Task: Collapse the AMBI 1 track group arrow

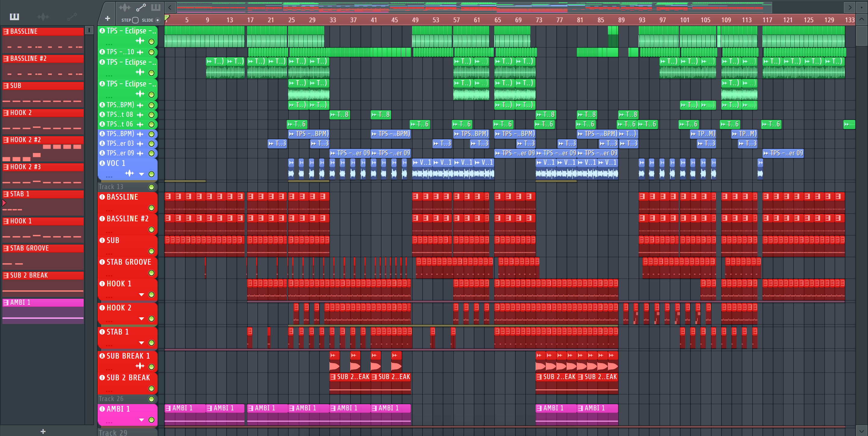Action: (x=142, y=420)
